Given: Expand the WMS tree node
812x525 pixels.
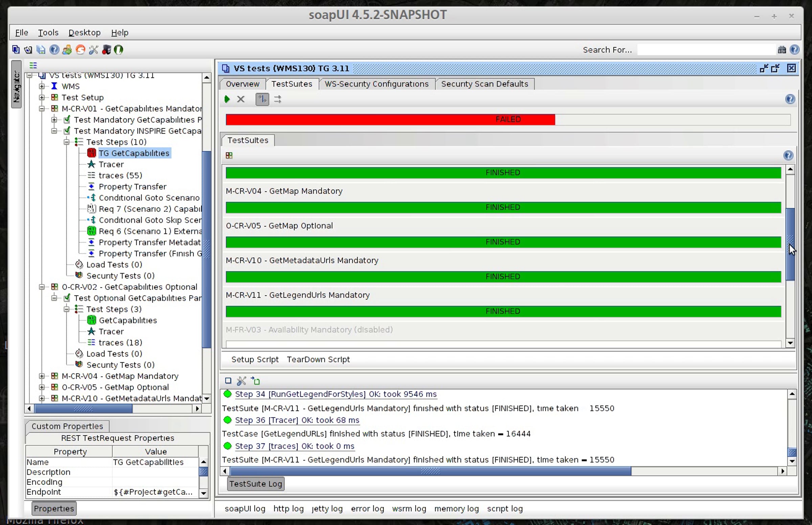Looking at the screenshot, I should [x=42, y=86].
